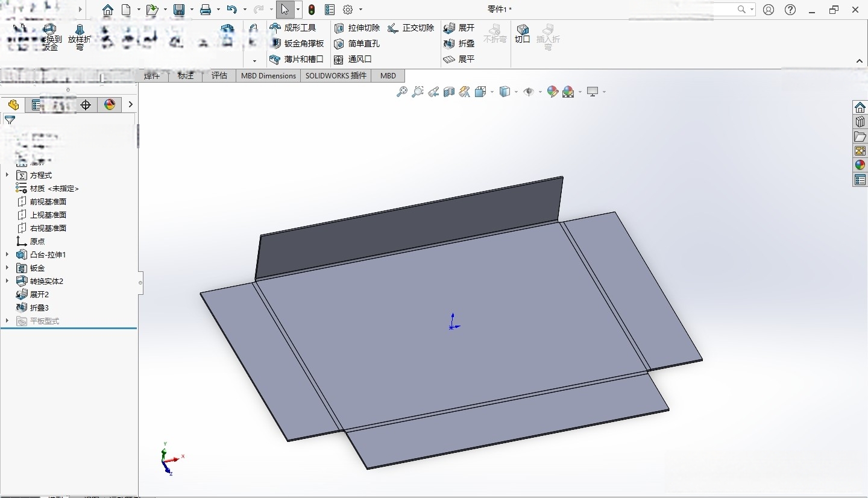The image size is (868, 498).
Task: Open dropdown arrow next to Options gear
Action: [x=361, y=10]
